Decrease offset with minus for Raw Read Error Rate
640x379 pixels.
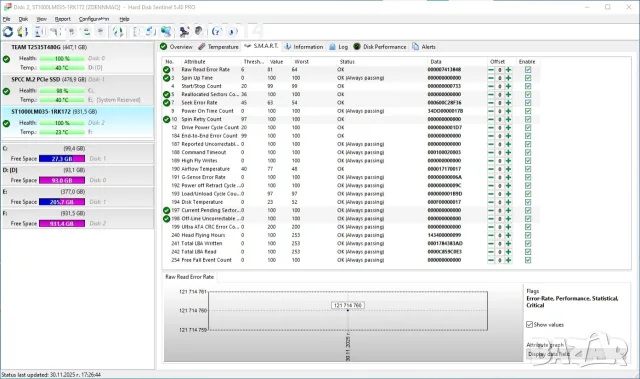(491, 70)
